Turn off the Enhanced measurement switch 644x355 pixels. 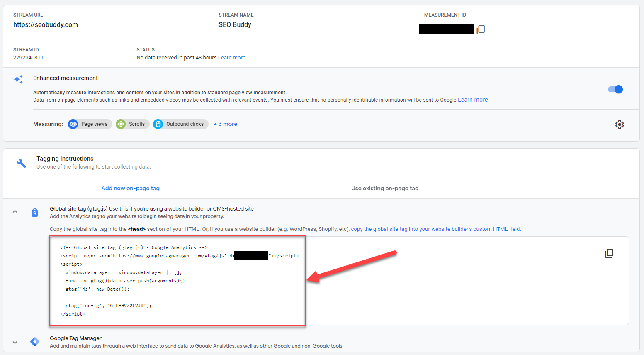[x=615, y=89]
